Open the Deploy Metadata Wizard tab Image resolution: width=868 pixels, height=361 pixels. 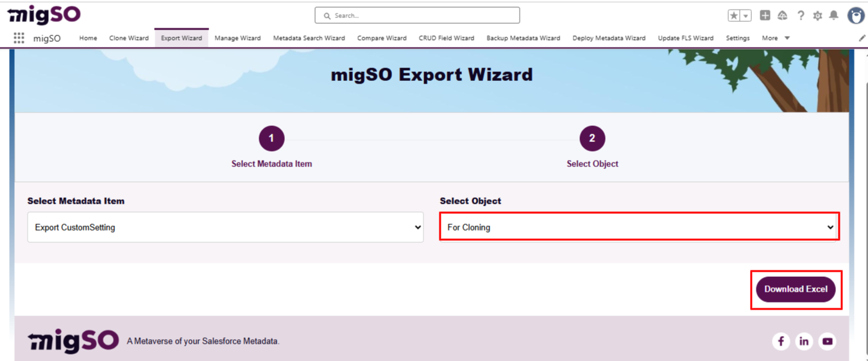pyautogui.click(x=609, y=38)
